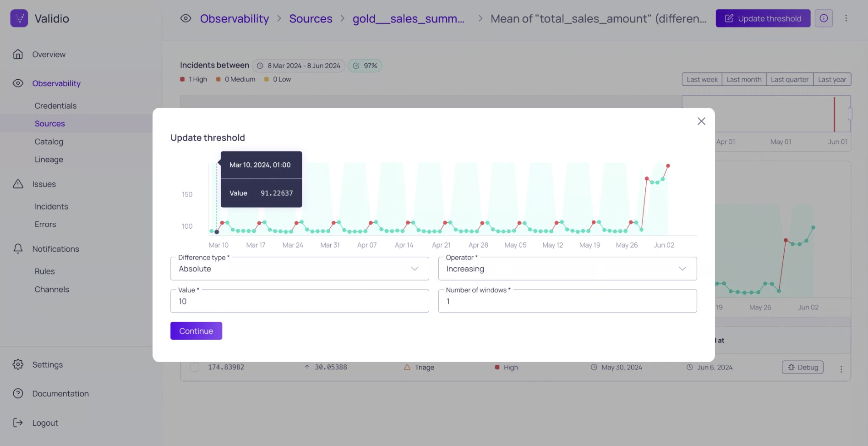Viewport: 868px width, 446px height.
Task: Click the Observability eye icon in sidebar
Action: 18,83
